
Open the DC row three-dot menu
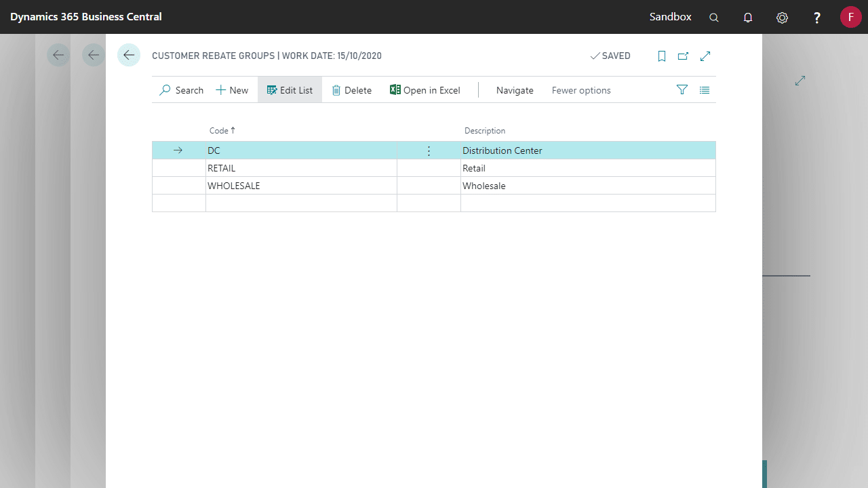click(x=429, y=150)
